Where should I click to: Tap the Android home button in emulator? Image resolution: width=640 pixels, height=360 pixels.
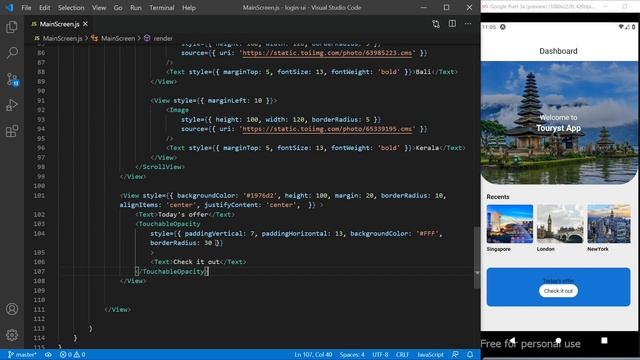(558, 340)
